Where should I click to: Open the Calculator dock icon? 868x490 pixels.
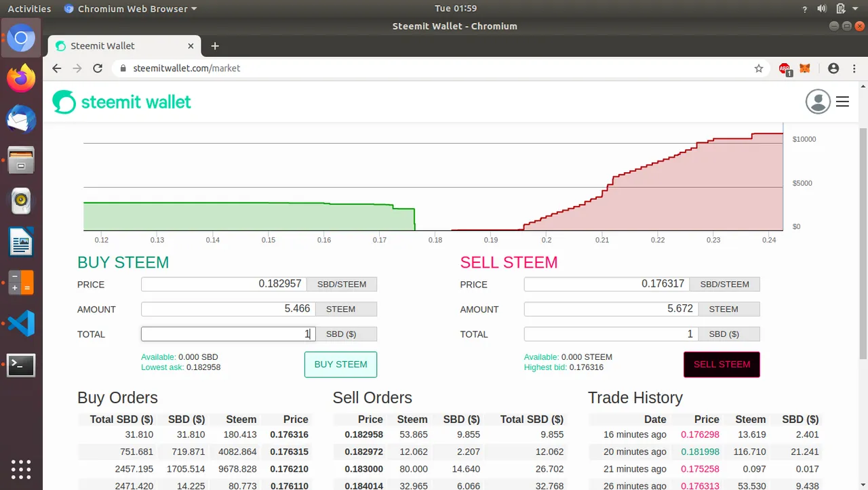(x=21, y=283)
